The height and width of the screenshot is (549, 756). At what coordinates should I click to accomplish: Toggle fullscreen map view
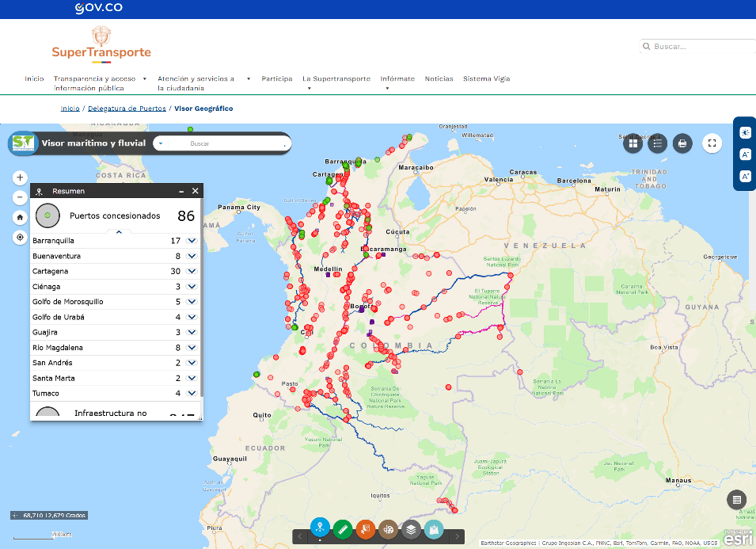point(712,143)
